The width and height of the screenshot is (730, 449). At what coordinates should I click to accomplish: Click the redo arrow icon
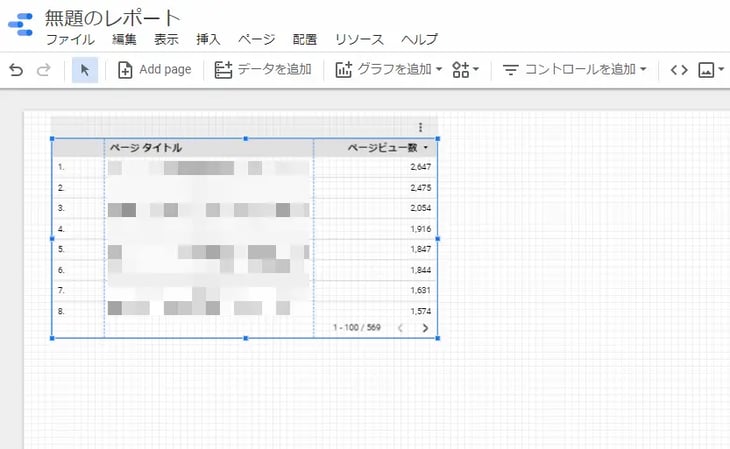coord(43,70)
